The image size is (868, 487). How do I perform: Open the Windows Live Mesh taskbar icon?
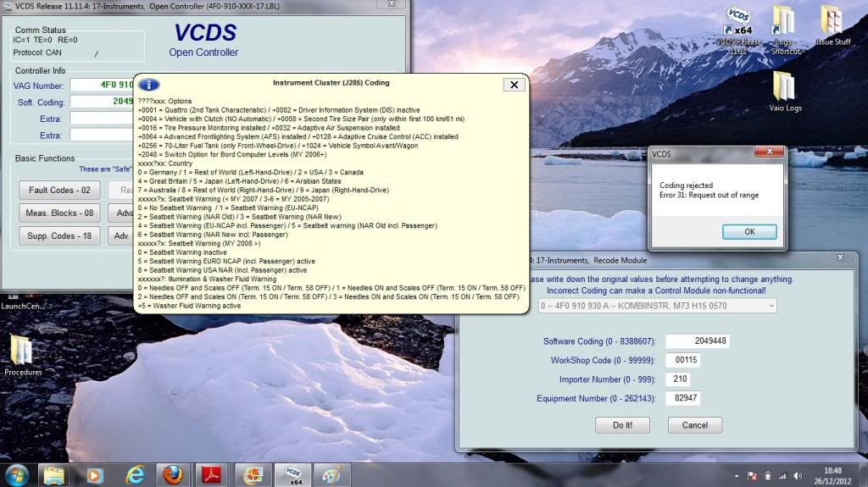[253, 475]
